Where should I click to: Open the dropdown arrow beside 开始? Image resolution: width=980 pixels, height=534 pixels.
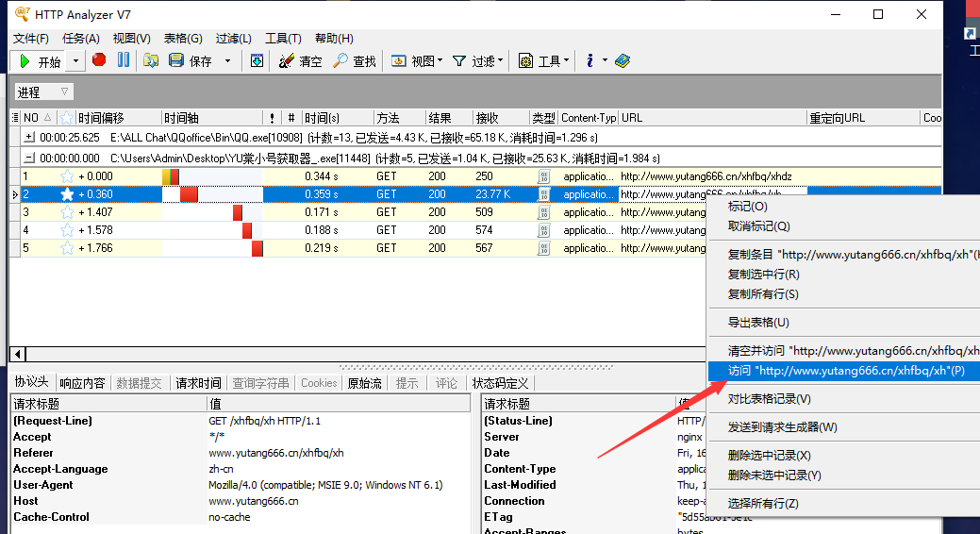[x=75, y=60]
